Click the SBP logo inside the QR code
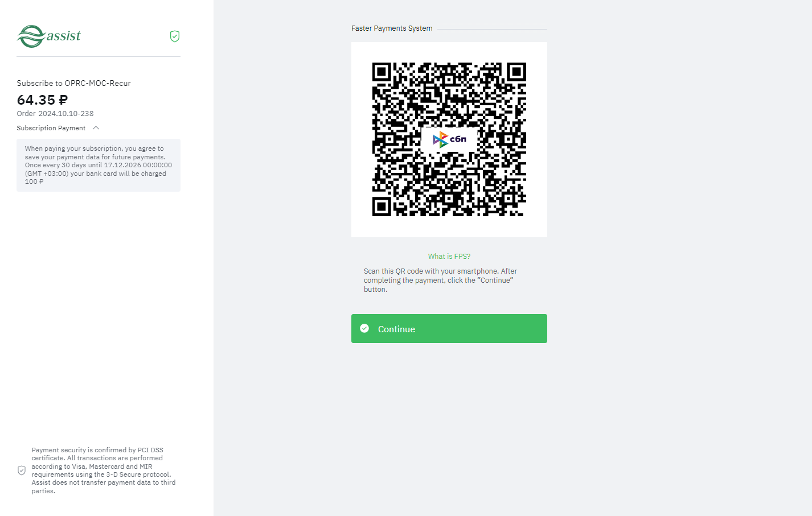The width and height of the screenshot is (812, 516). tap(449, 139)
